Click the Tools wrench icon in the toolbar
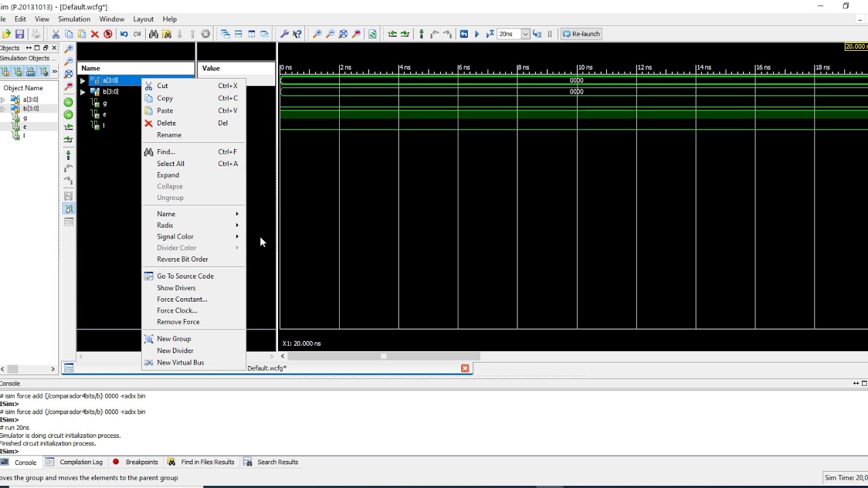 284,34
